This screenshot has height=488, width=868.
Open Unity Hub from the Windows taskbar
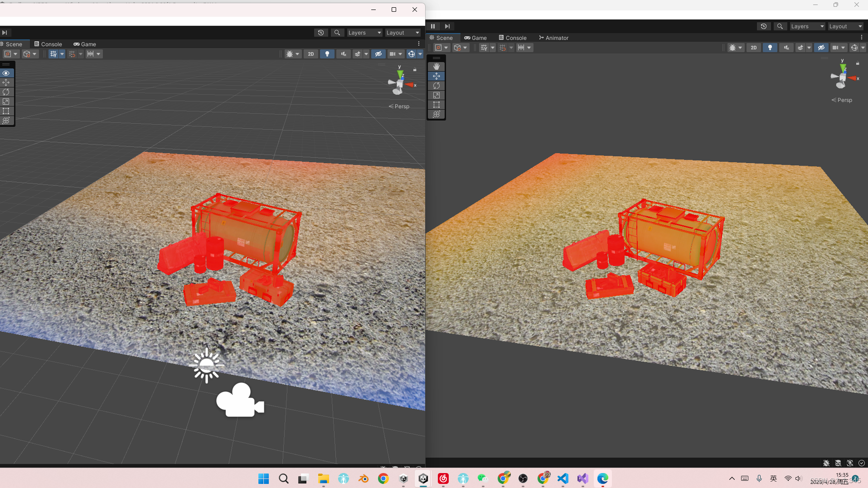tap(403, 478)
